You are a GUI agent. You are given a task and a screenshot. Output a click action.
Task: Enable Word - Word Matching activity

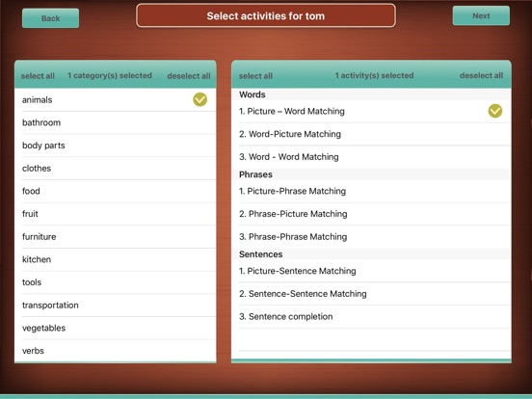click(x=371, y=157)
